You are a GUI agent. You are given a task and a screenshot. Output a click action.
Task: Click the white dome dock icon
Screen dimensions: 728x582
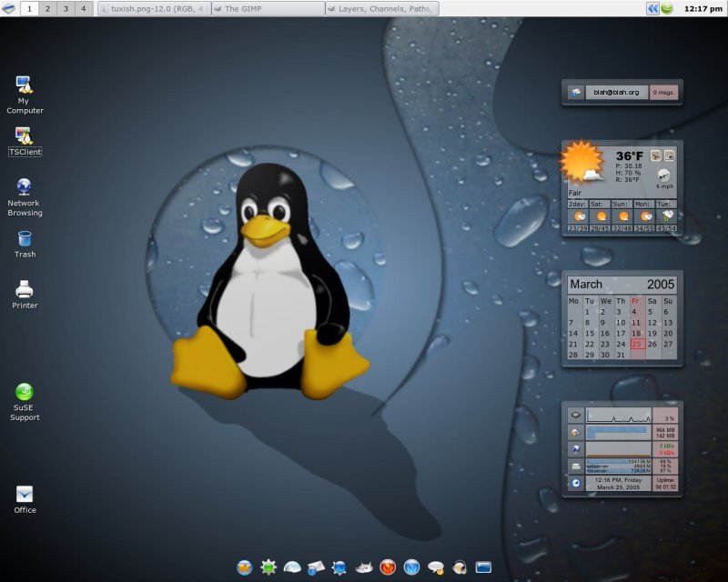tap(292, 567)
